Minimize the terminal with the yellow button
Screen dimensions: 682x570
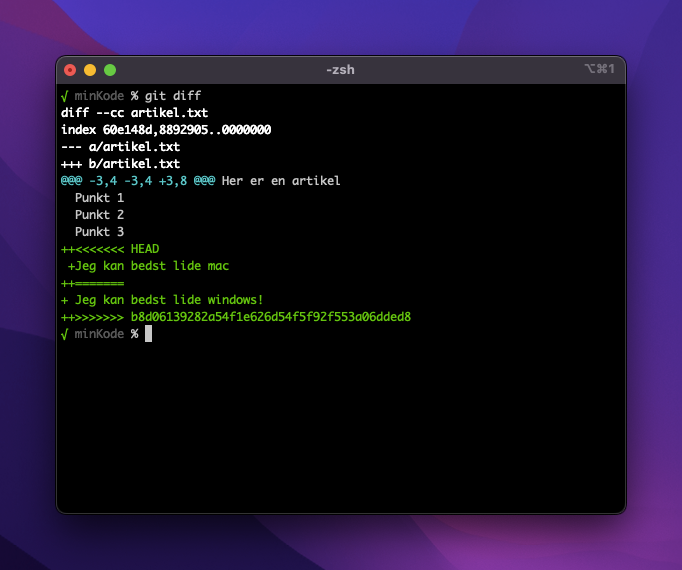tap(90, 70)
